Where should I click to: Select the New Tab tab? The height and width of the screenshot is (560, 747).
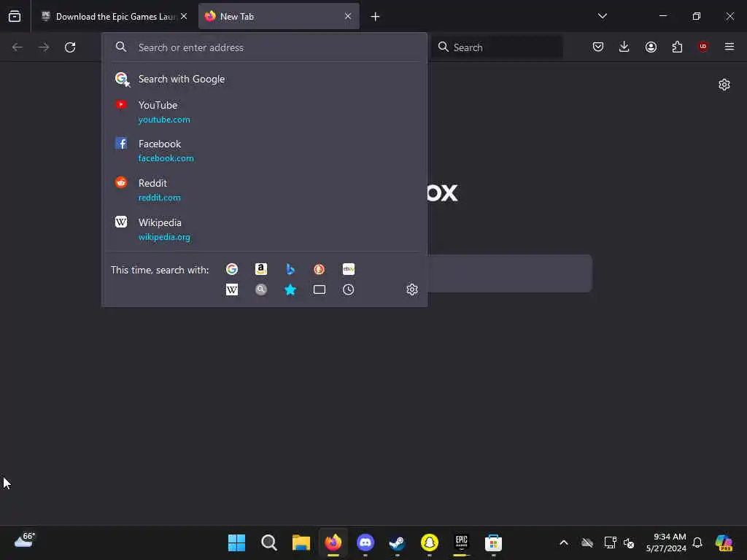pyautogui.click(x=279, y=17)
